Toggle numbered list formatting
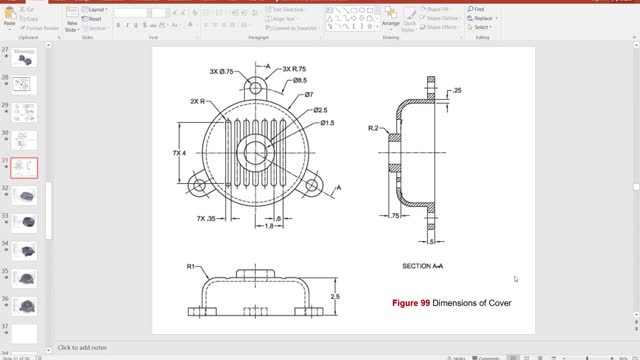The height and width of the screenshot is (360, 640). coord(219,13)
